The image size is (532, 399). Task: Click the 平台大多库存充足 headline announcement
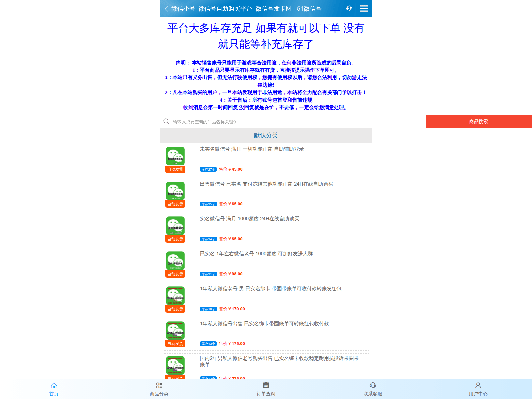pos(266,36)
